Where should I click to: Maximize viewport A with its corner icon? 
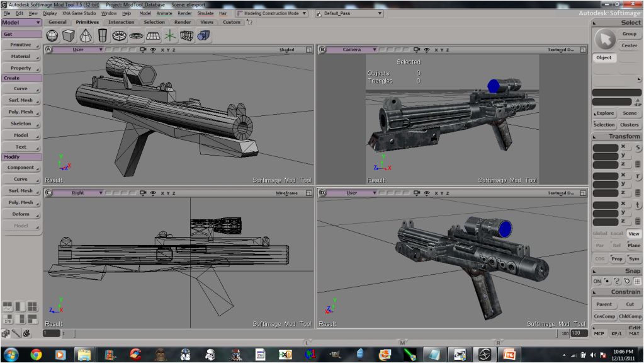tap(309, 50)
